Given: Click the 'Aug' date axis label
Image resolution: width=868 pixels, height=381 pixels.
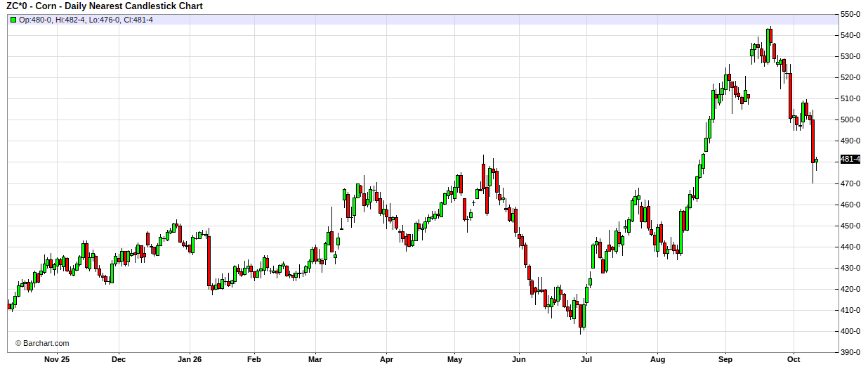Looking at the screenshot, I should pyautogui.click(x=657, y=360).
